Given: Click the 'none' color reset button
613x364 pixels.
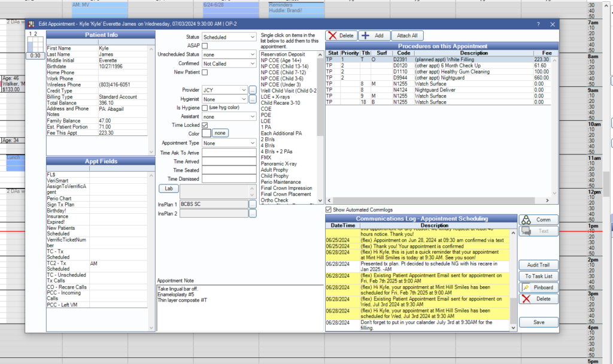Looking at the screenshot, I should click(x=220, y=134).
